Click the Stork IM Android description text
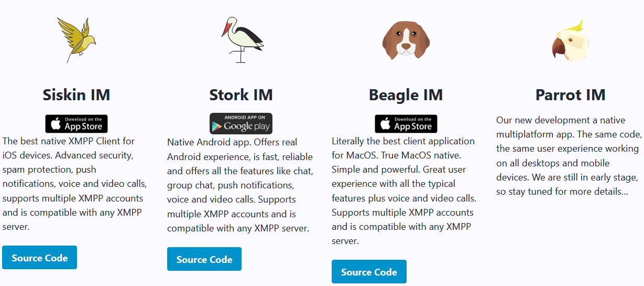This screenshot has height=286, width=644. click(241, 185)
